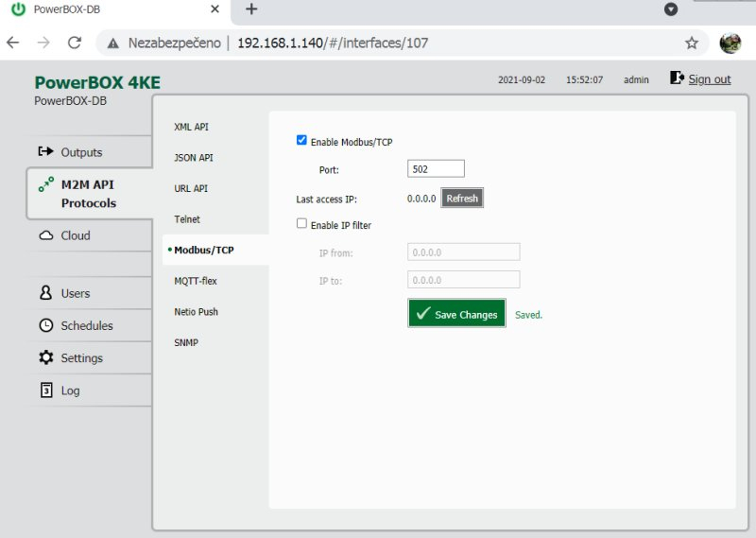Click the time 15:52:07 in header
Viewport: 756px width, 538px height.
584,79
